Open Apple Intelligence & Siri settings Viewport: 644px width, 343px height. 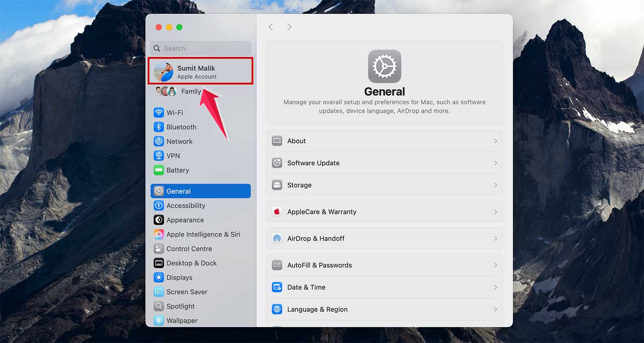pos(159,234)
